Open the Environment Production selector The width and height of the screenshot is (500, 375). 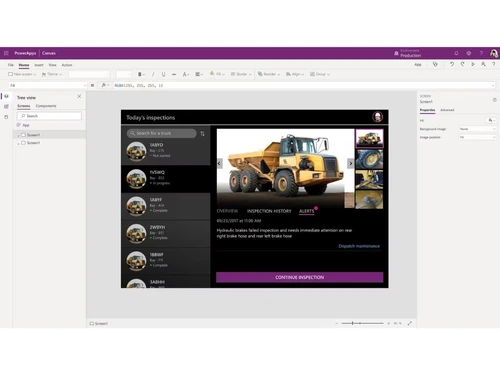[407, 53]
